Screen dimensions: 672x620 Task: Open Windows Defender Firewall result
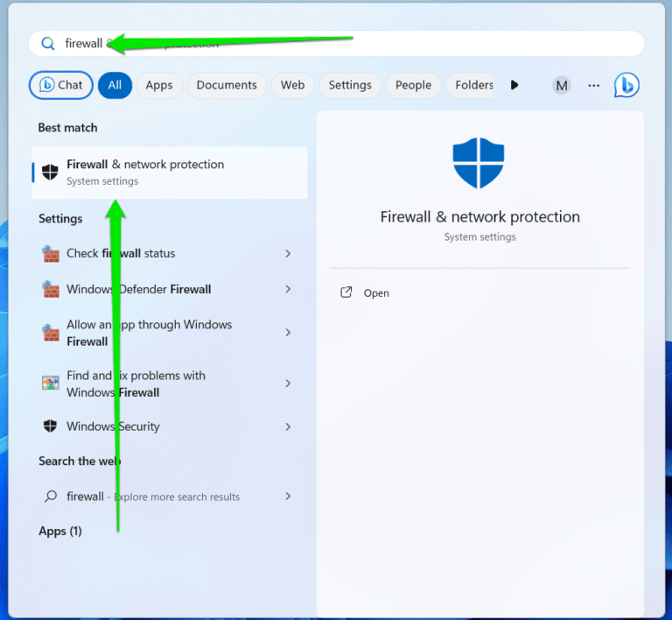pyautogui.click(x=170, y=289)
